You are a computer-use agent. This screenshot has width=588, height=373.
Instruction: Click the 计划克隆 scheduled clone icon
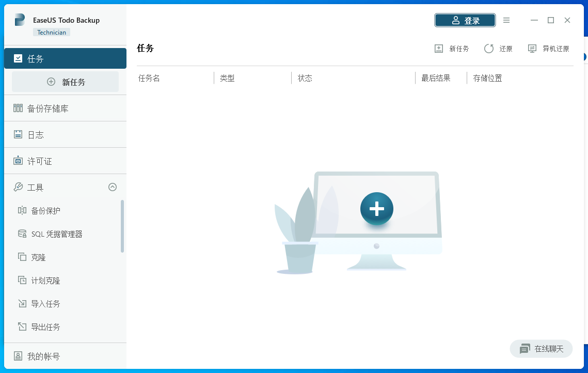tap(22, 281)
